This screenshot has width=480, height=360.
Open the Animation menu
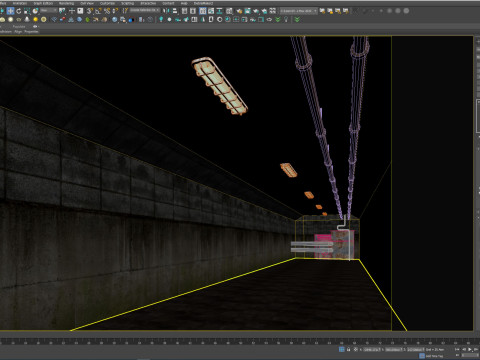click(x=20, y=3)
